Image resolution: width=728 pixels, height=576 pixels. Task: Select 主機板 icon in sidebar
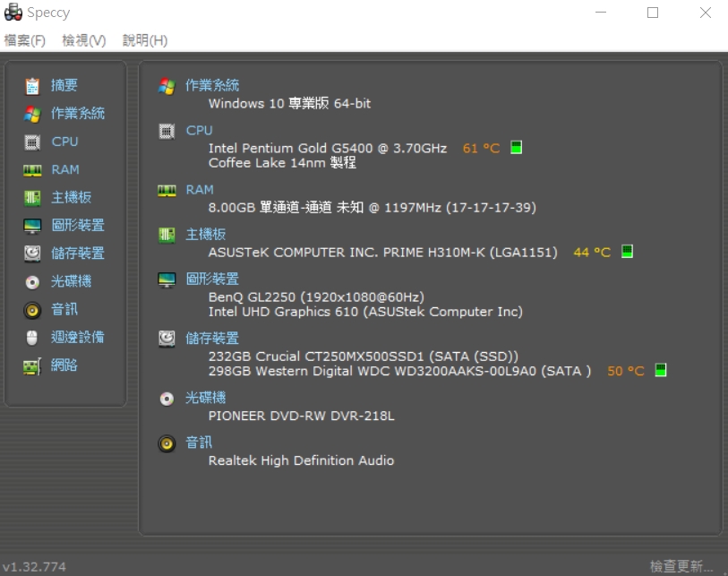coord(32,198)
